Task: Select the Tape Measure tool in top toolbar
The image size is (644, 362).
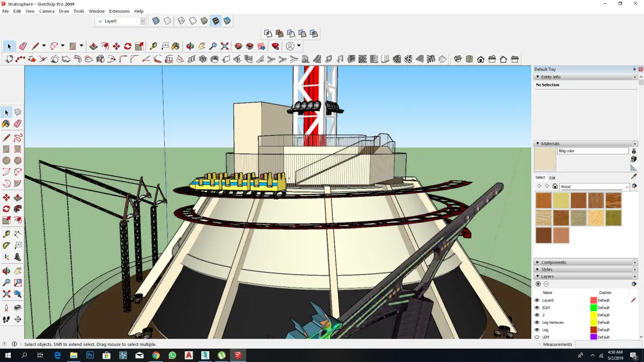Action: pyautogui.click(x=153, y=46)
